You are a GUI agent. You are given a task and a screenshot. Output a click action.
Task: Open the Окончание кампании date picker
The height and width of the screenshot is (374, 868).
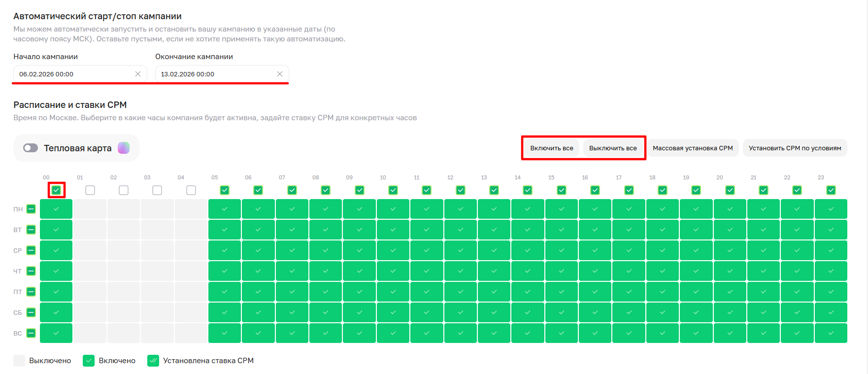coord(216,74)
